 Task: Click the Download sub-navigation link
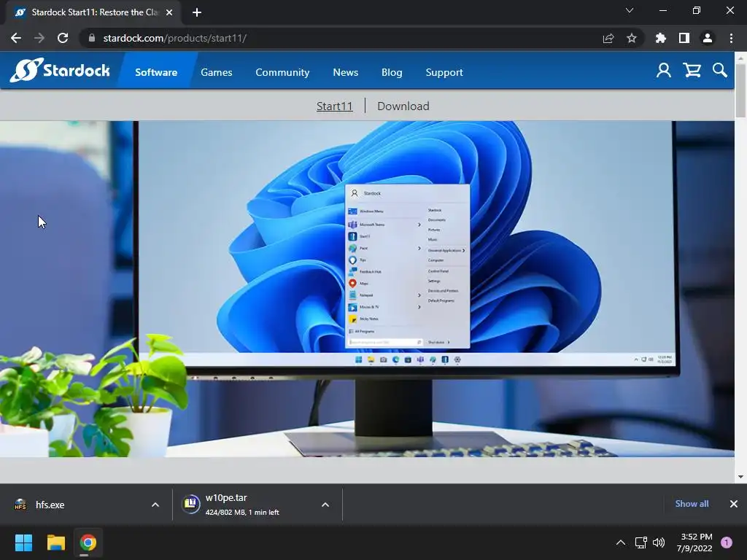point(403,106)
